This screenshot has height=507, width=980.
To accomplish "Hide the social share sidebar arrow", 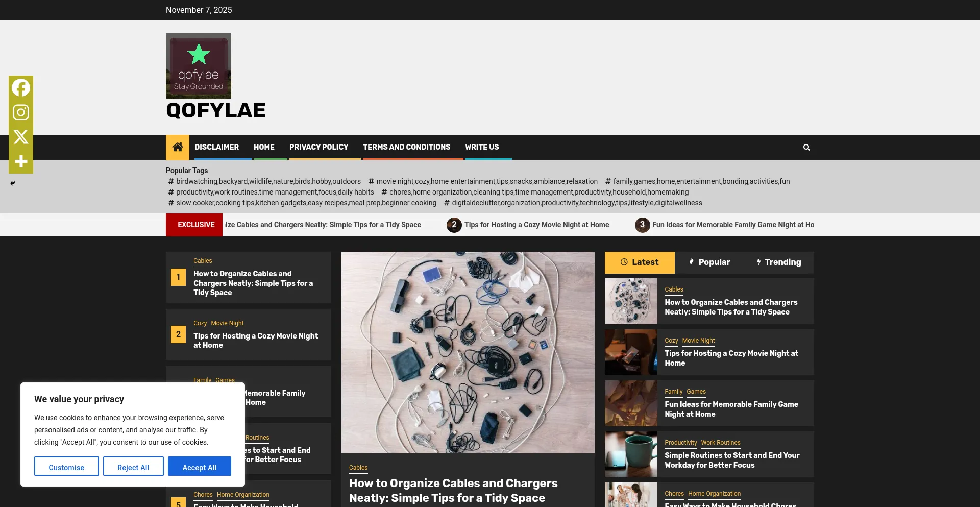I will coord(13,183).
